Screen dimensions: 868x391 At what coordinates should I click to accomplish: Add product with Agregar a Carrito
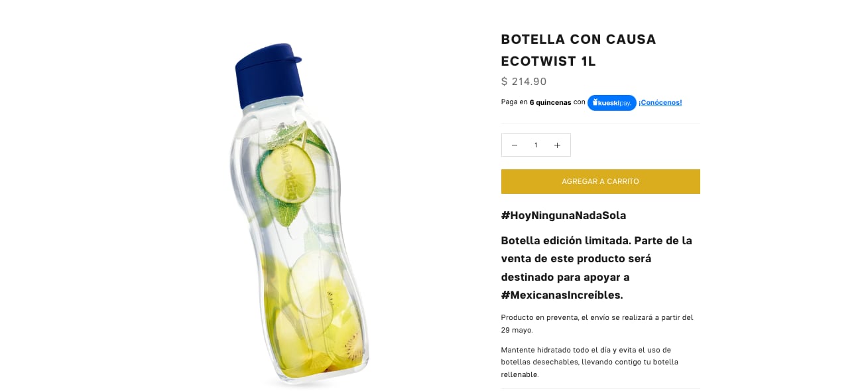[600, 181]
